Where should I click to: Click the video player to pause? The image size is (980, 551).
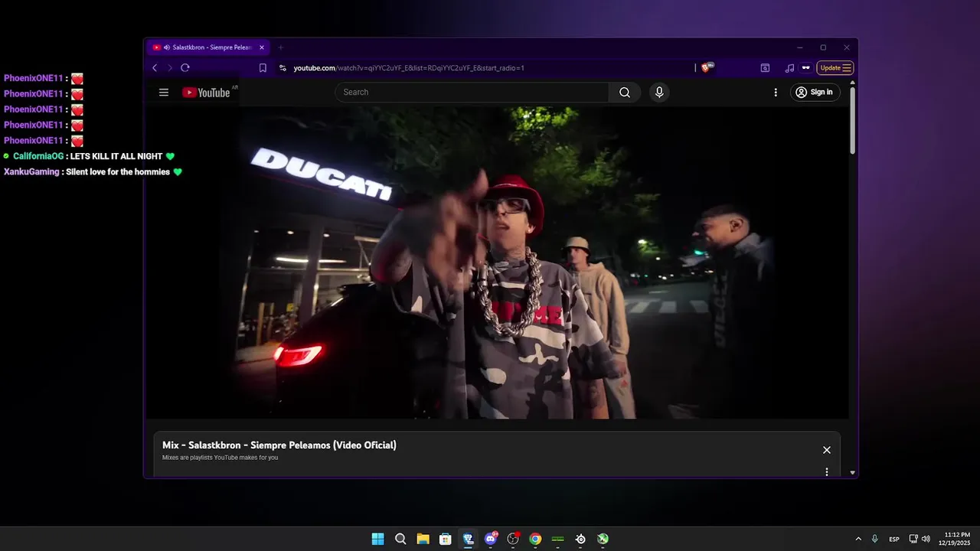coord(497,262)
